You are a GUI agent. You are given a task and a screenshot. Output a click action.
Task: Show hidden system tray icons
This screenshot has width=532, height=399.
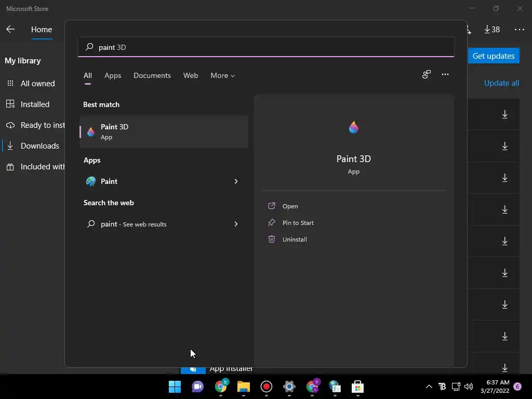(x=429, y=387)
